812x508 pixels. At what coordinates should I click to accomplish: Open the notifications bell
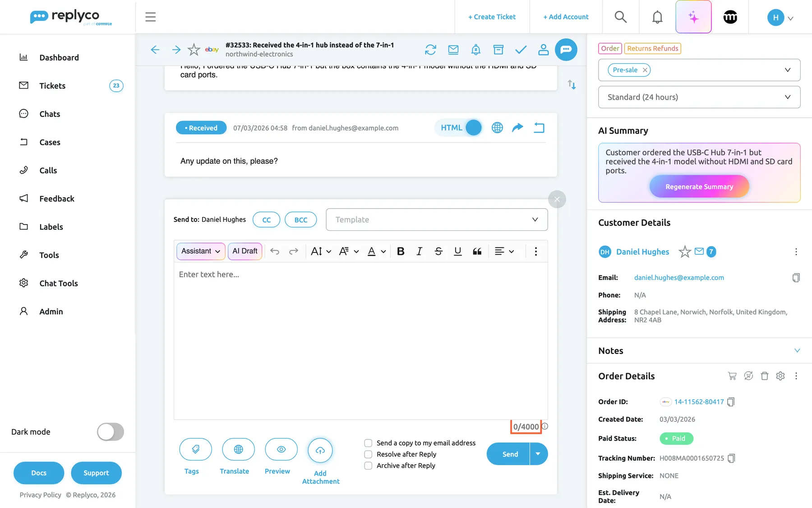point(657,17)
